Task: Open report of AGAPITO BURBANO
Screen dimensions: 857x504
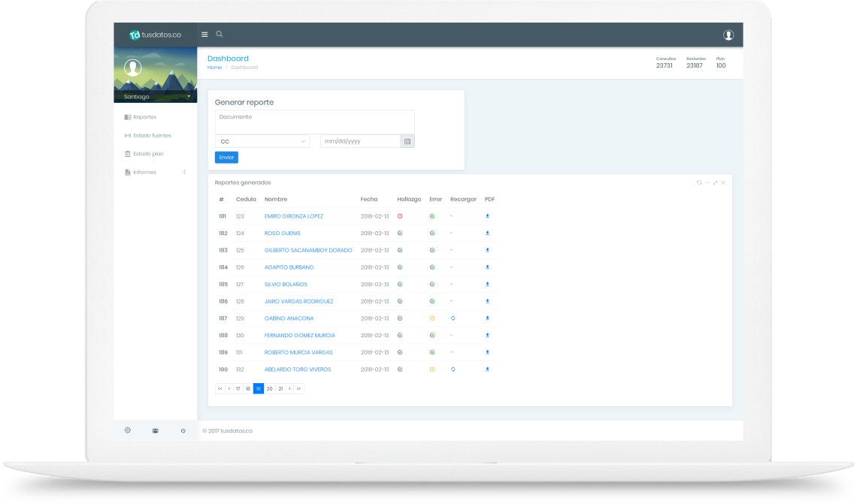Action: 289,267
